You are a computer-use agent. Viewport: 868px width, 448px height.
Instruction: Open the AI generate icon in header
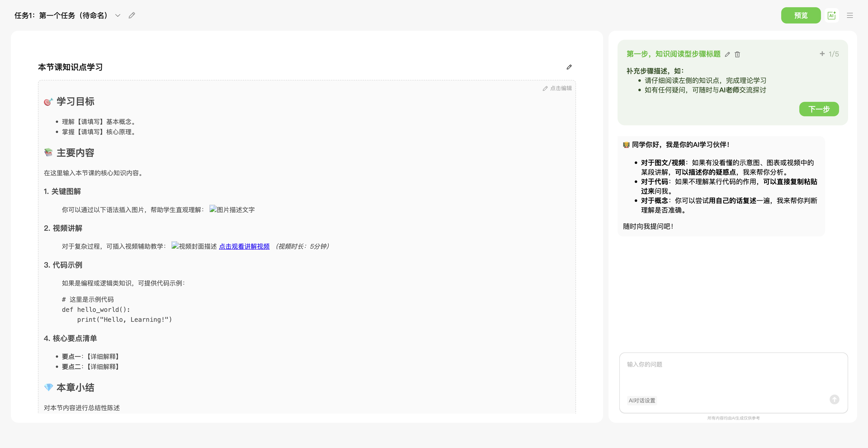(831, 16)
